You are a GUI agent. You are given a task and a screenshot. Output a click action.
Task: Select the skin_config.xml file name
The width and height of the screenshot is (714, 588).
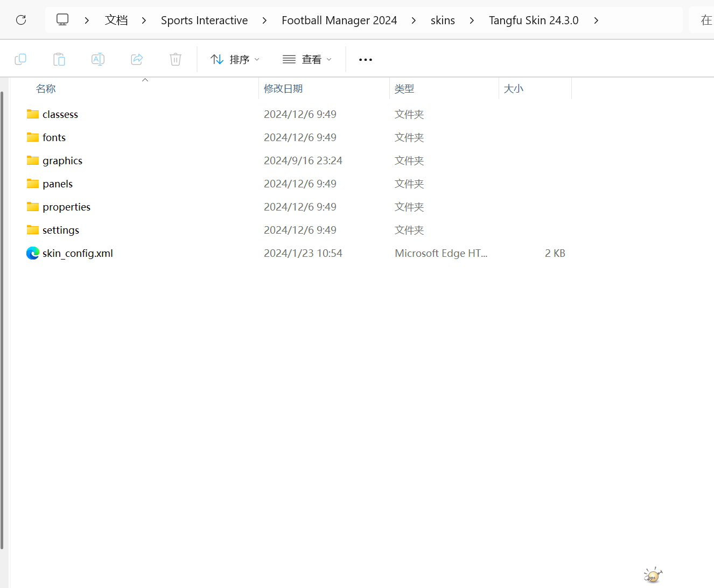78,253
